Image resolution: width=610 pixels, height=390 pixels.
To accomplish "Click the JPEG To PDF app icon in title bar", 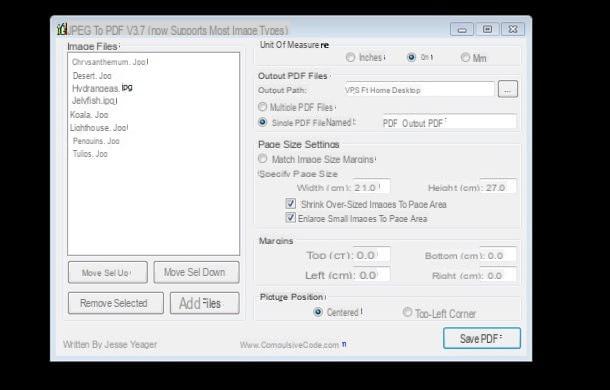I will [x=61, y=29].
